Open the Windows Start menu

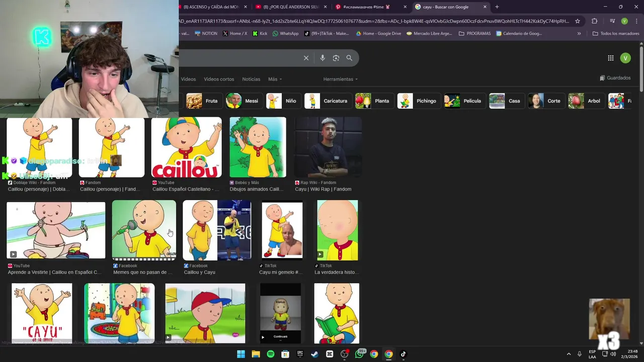[x=241, y=354]
